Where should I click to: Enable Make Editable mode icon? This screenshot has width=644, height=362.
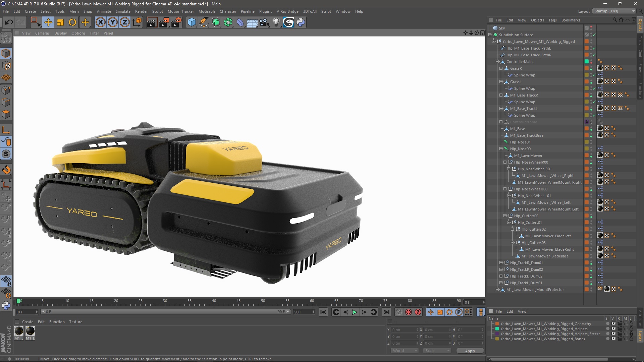pyautogui.click(x=6, y=38)
